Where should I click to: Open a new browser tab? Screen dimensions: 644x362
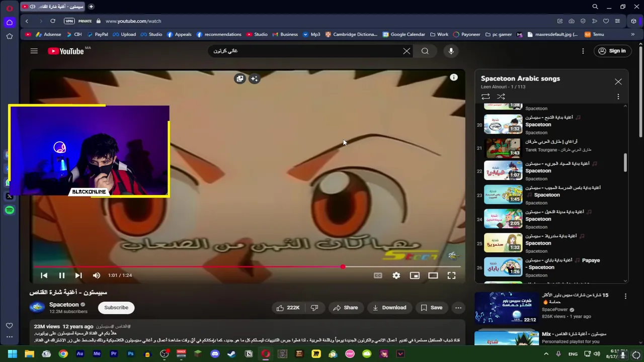91,7
